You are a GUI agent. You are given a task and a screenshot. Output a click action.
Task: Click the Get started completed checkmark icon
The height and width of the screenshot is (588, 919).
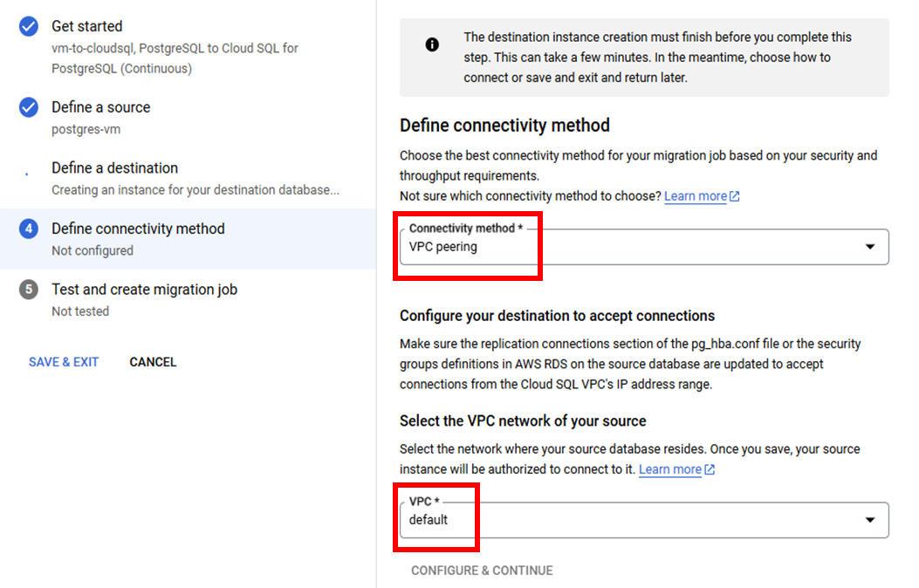click(x=28, y=26)
